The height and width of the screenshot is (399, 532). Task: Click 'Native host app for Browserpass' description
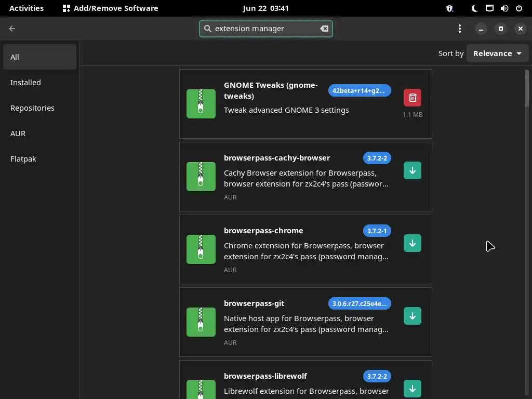(306, 324)
